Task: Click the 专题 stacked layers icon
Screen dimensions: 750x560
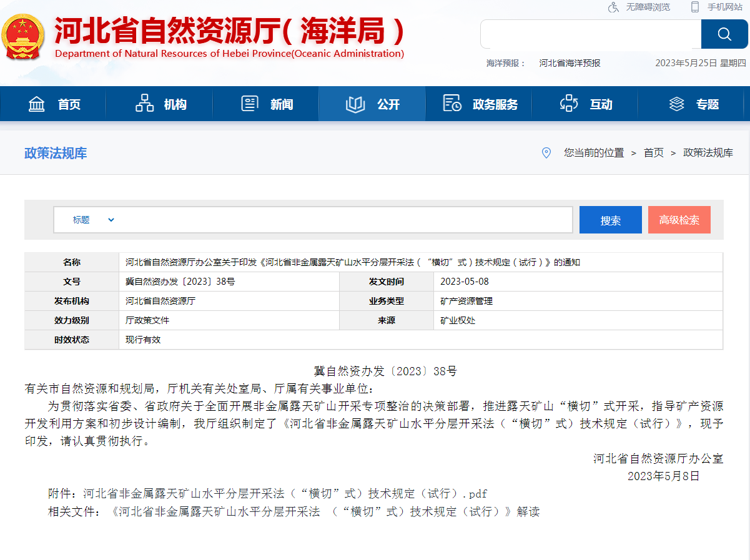Action: [676, 104]
